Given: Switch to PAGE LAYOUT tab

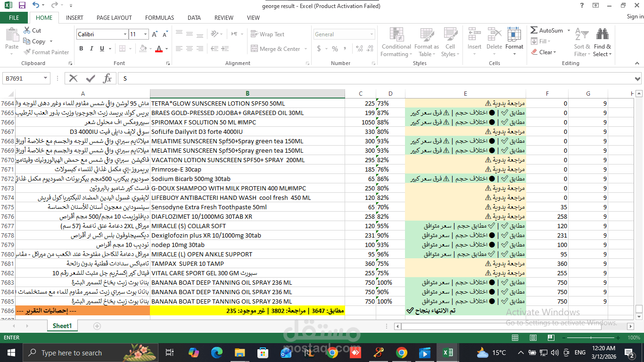Looking at the screenshot, I should click(114, 17).
